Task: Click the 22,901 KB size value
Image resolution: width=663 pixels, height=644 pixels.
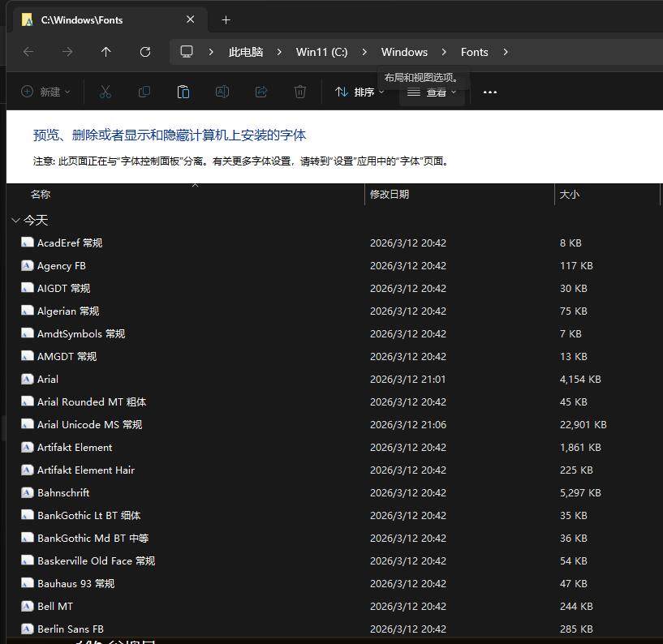Action: click(583, 424)
